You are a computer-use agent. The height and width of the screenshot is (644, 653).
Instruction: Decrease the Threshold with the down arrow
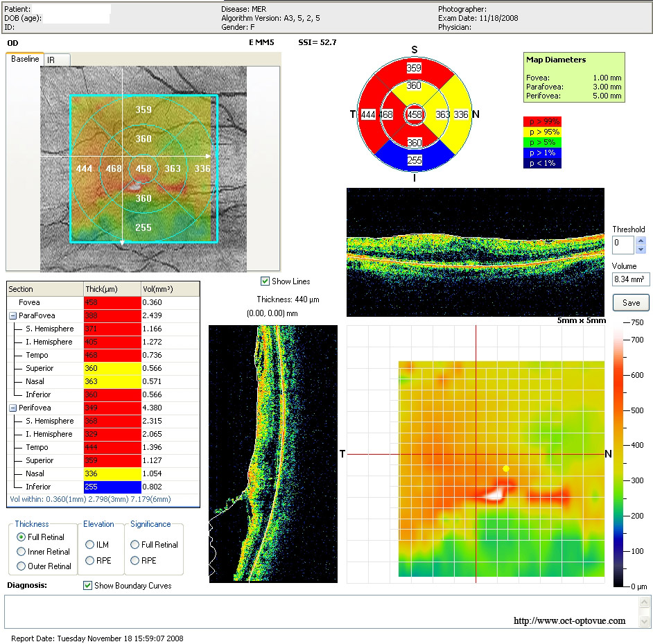pyautogui.click(x=641, y=249)
